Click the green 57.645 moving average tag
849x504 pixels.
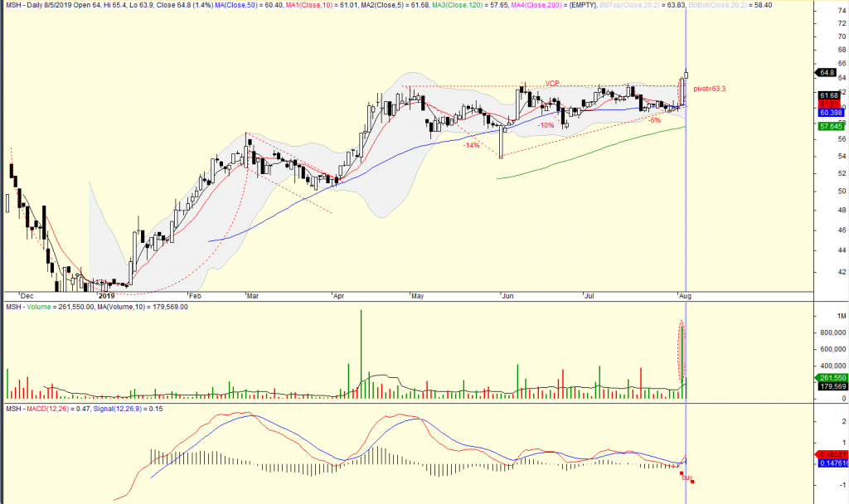click(x=830, y=127)
